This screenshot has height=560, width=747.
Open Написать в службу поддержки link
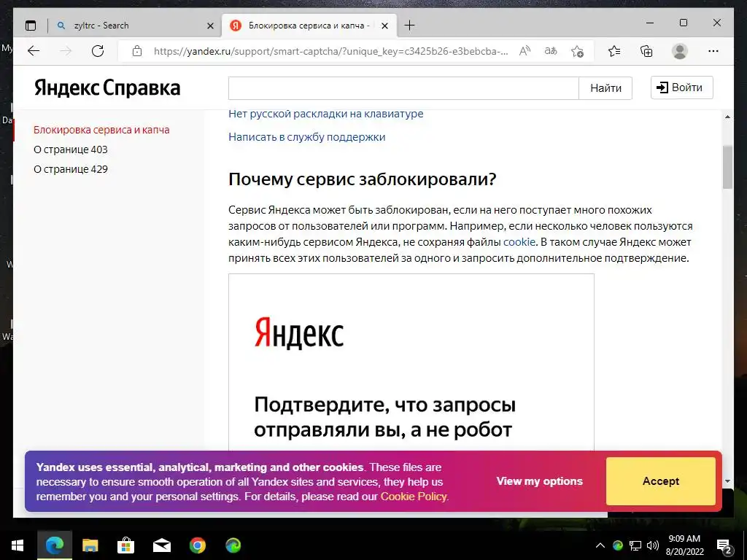point(307,137)
